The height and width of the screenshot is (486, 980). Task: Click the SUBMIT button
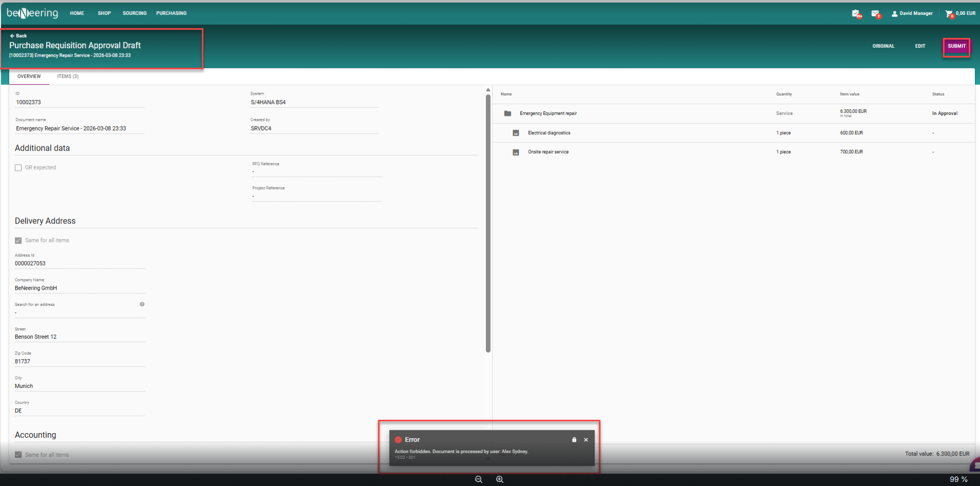pos(957,46)
